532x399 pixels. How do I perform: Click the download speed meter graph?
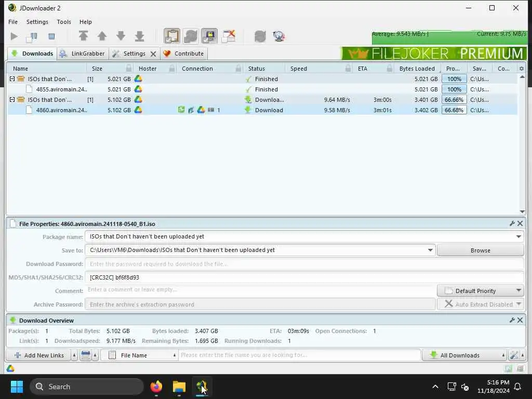(x=449, y=37)
